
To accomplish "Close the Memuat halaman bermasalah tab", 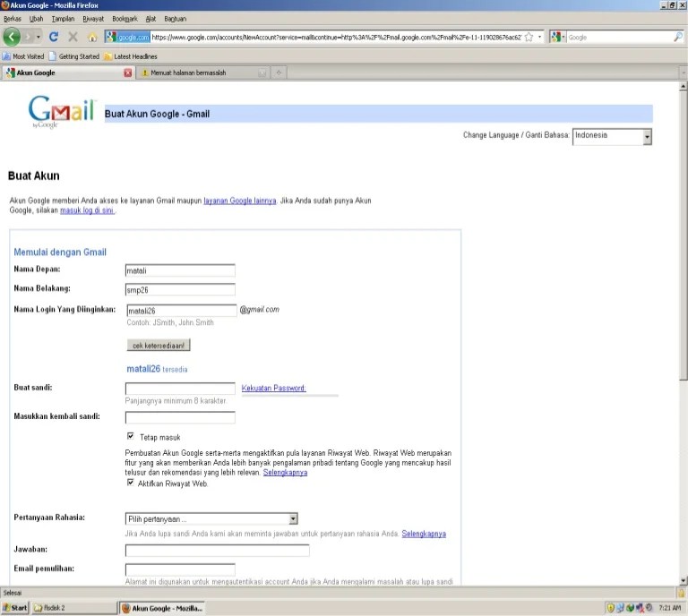I will (x=262, y=73).
